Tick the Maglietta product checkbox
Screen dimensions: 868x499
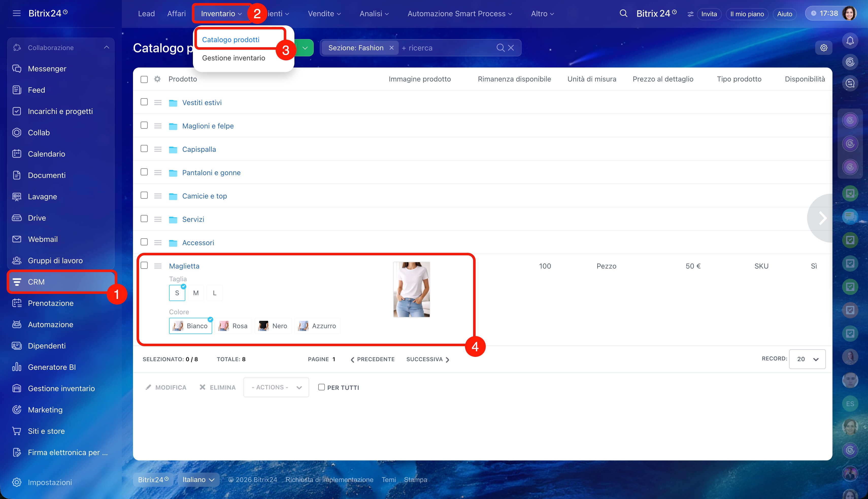coord(144,265)
